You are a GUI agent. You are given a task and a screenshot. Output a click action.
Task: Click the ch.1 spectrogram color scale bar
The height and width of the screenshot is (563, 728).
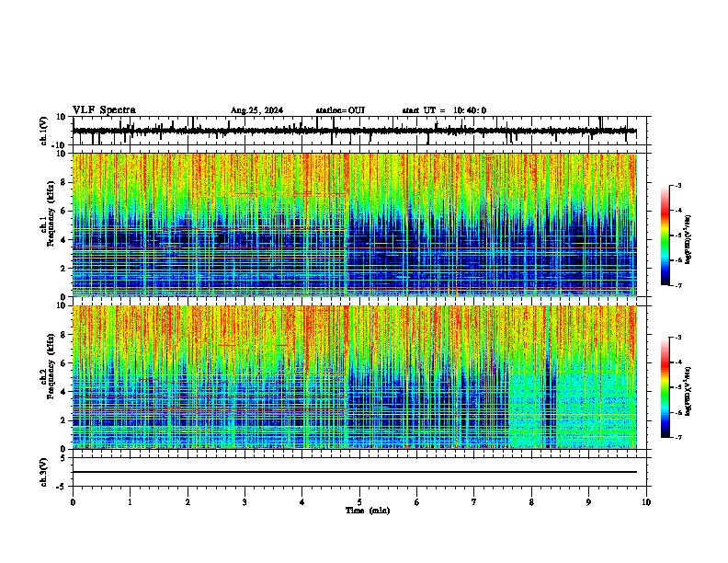[665, 236]
